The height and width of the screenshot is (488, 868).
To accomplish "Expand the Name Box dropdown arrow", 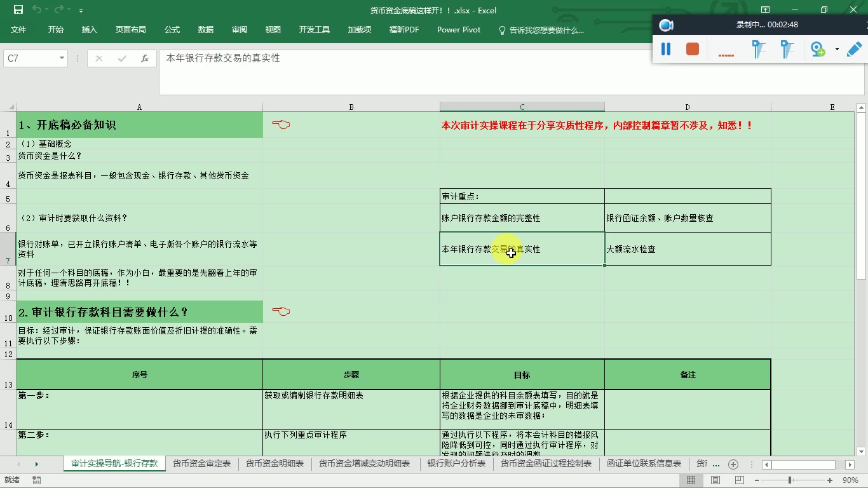I will [62, 58].
